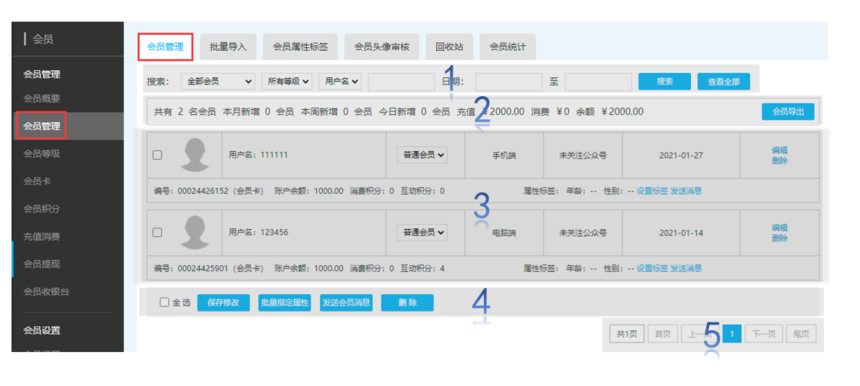Click 未关注公众号 in the 2021-01-14 row
The width and height of the screenshot is (860, 386).
click(582, 232)
